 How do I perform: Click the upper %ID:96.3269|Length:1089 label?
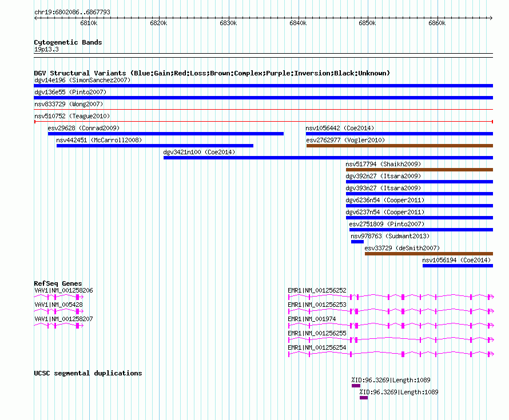point(391,380)
